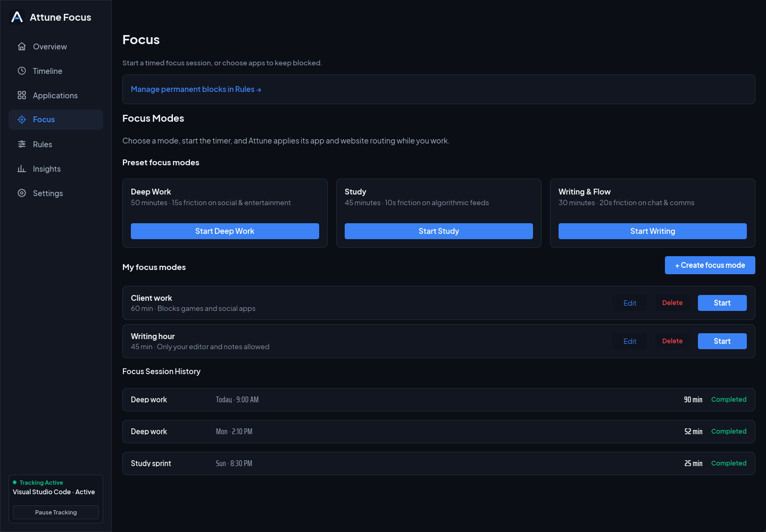Click the Focus Session History heading

point(161,371)
